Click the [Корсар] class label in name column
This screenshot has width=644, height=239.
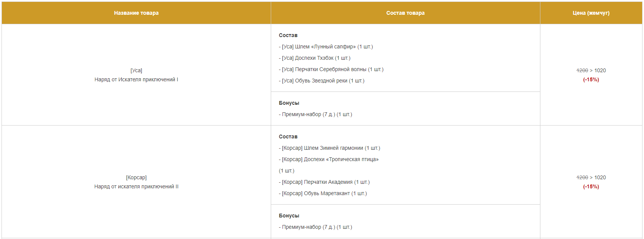click(136, 177)
